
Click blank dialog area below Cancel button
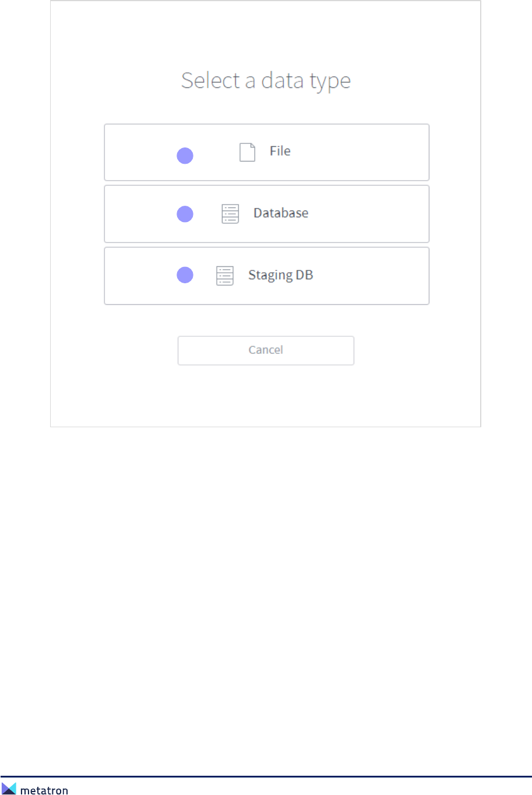click(266, 396)
